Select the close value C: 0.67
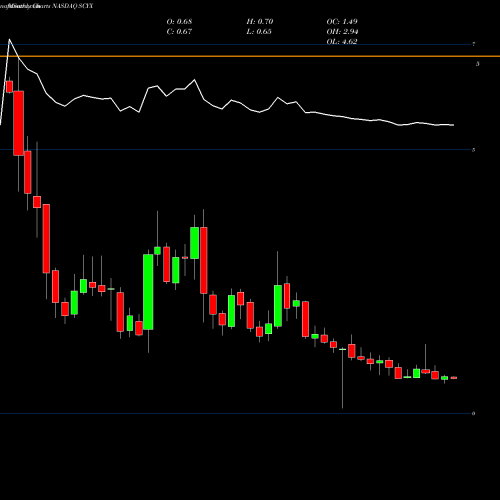This screenshot has width=500, height=500. 179,32
